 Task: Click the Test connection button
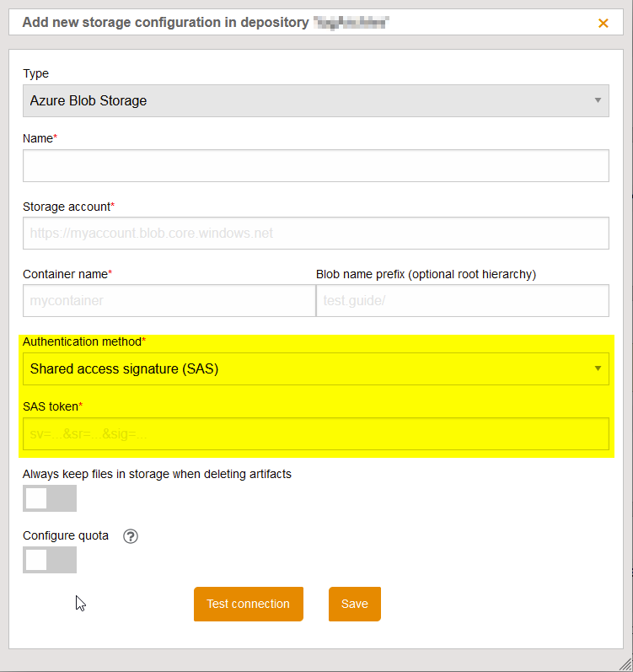coord(249,604)
